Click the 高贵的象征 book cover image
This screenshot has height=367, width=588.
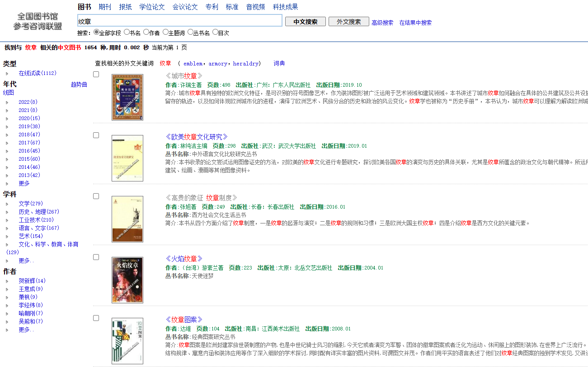(127, 219)
